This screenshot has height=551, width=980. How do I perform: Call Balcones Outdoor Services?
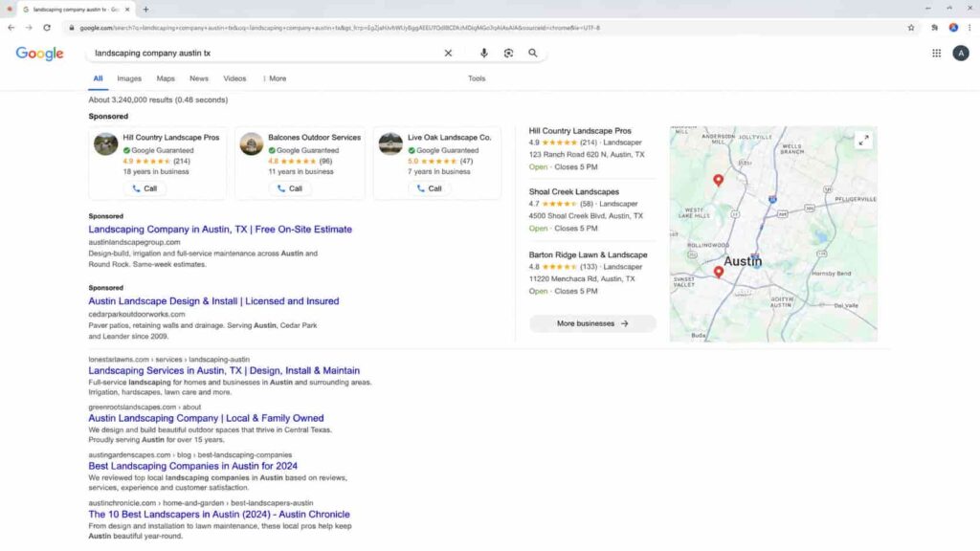[x=289, y=188]
